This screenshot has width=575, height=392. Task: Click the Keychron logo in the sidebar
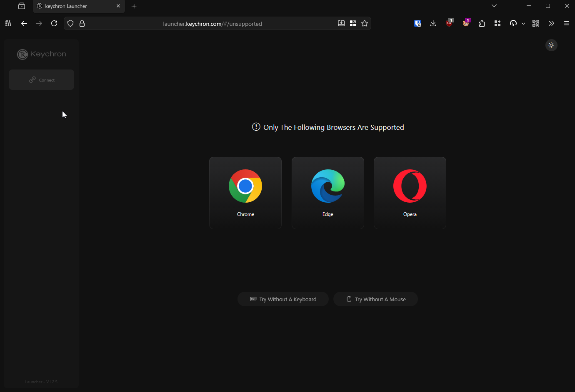pos(42,54)
